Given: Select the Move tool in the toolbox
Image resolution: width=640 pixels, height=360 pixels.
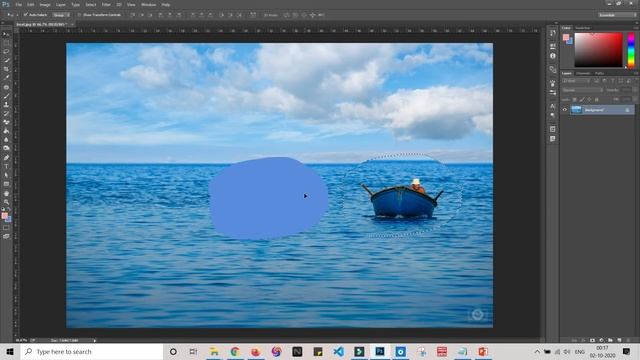Looking at the screenshot, I should pyautogui.click(x=6, y=34).
